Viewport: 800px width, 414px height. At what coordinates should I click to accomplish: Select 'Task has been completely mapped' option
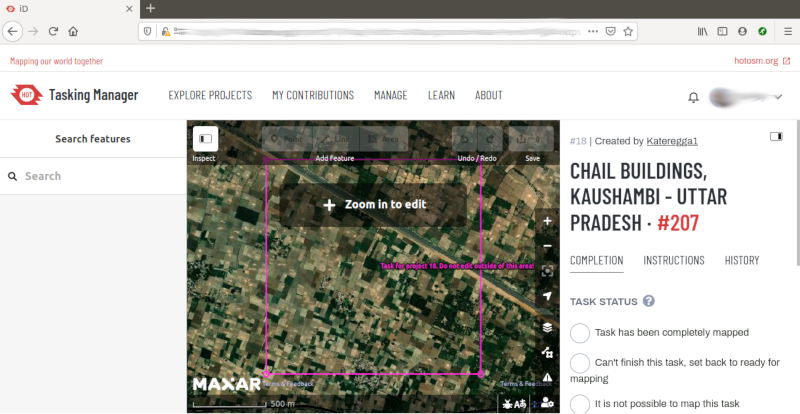click(580, 333)
